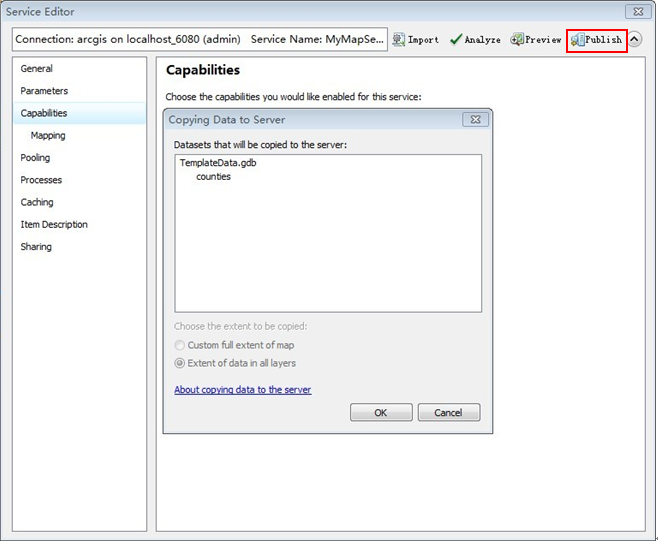Cancel the data copy dialog
658x541 pixels.
click(x=449, y=413)
